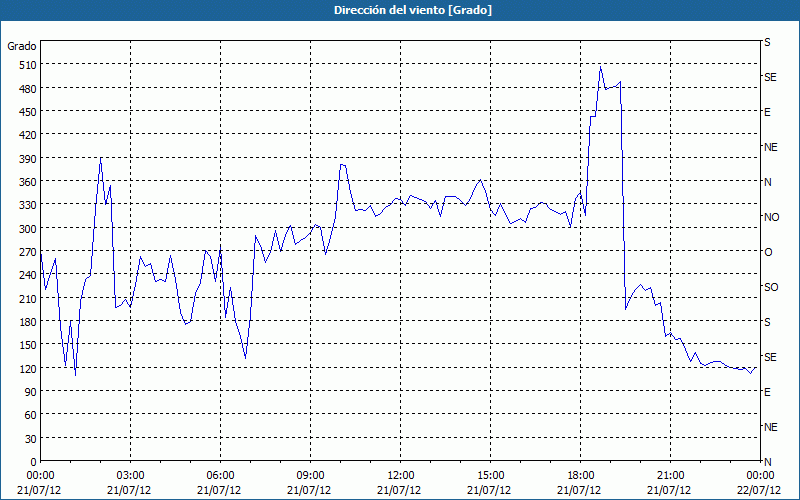
Task: Click the 180 y-axis label
Action: [x=27, y=322]
